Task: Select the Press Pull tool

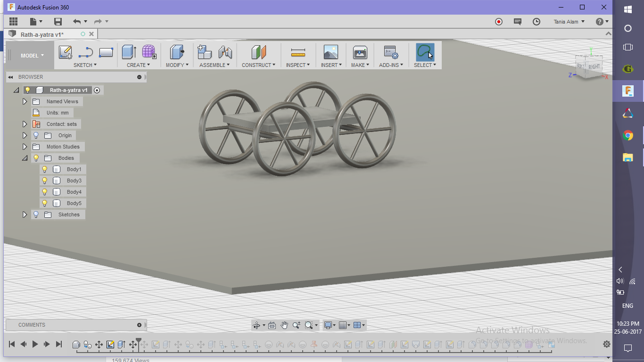Action: pyautogui.click(x=177, y=52)
